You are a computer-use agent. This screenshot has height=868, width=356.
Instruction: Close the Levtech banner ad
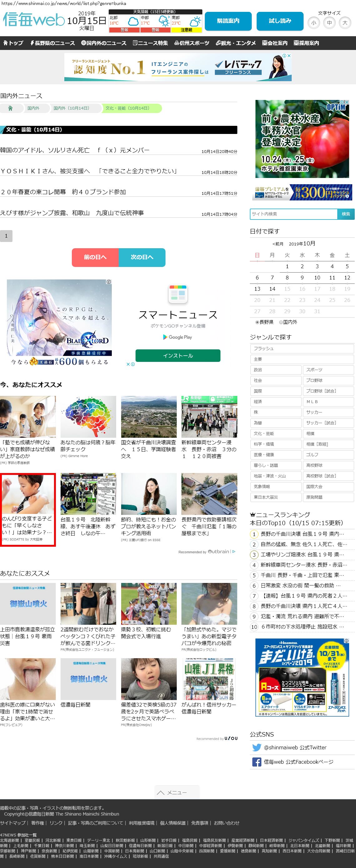tap(289, 56)
